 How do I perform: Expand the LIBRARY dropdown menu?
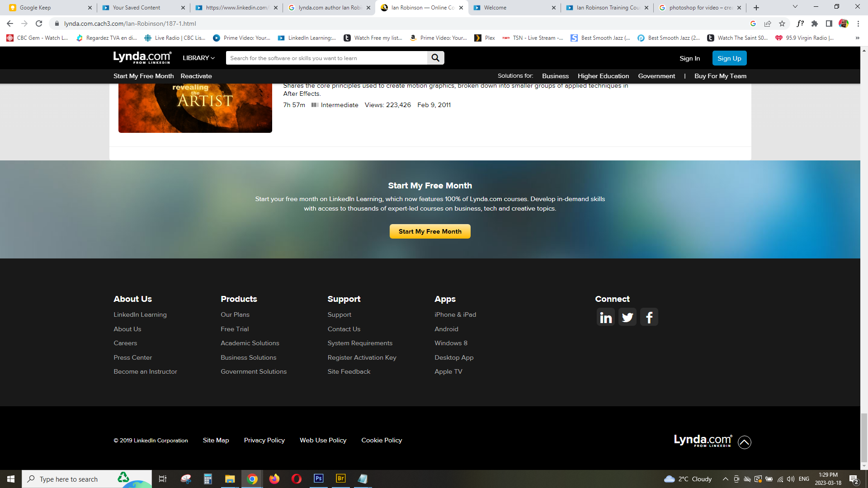[x=198, y=58]
